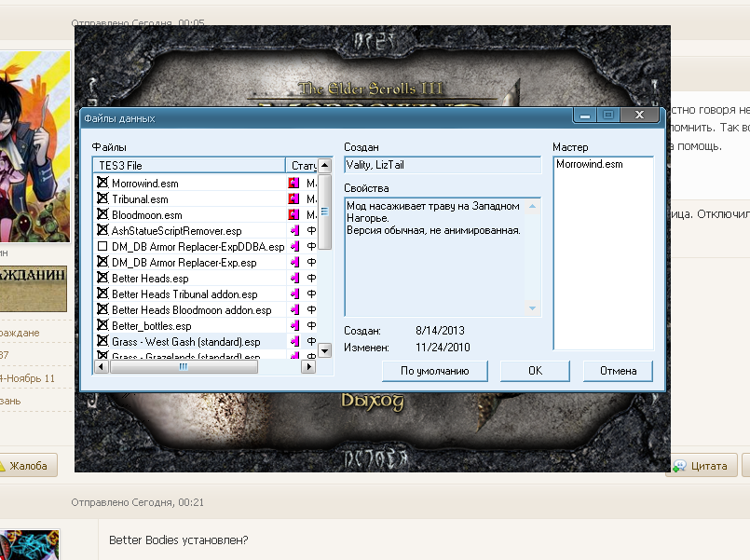Viewport: 750px width, 560px height.
Task: Cancel with the Отмена button
Action: pyautogui.click(x=618, y=371)
